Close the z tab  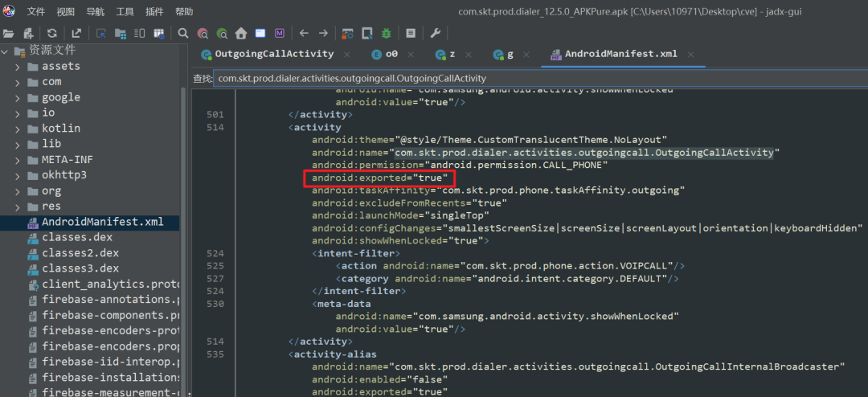click(x=469, y=55)
